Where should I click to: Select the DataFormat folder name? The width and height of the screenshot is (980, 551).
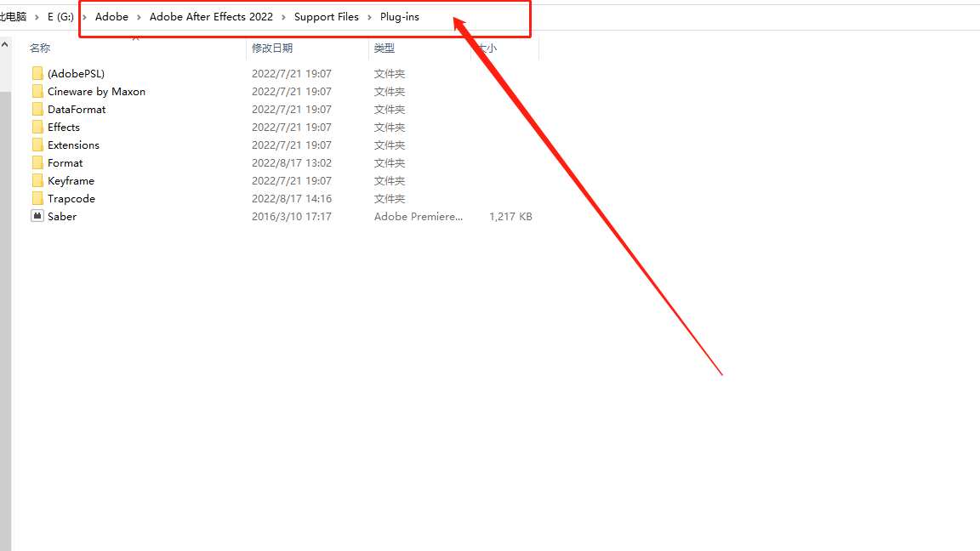point(77,110)
